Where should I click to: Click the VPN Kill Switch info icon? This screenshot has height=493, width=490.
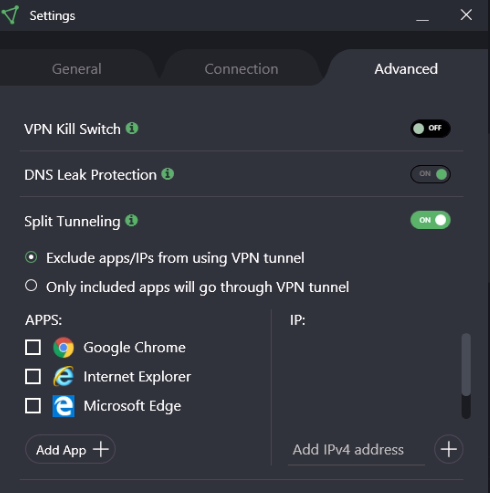click(x=132, y=128)
